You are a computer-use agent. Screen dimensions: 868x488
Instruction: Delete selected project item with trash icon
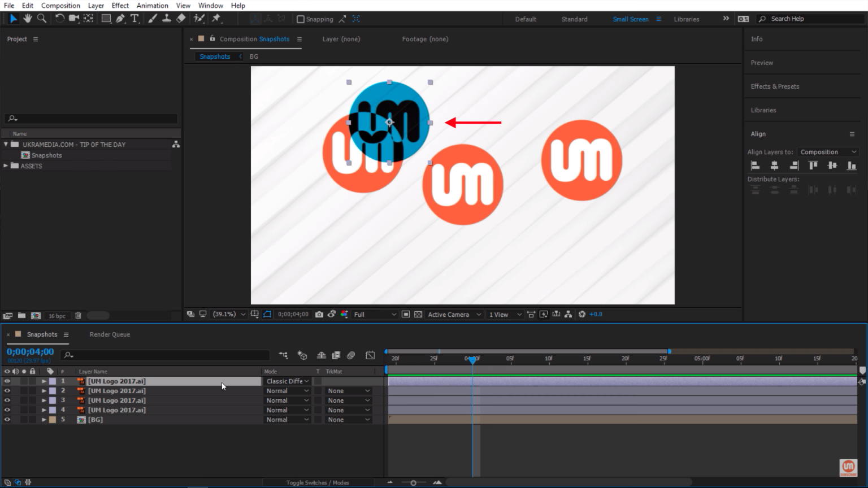click(79, 316)
